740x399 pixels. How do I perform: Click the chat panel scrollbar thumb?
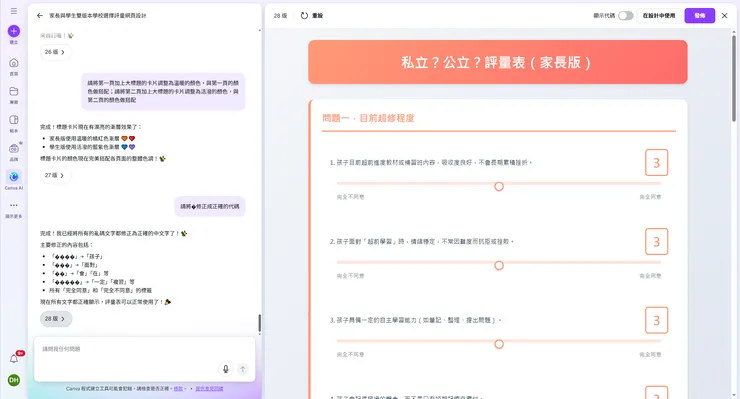click(x=259, y=323)
